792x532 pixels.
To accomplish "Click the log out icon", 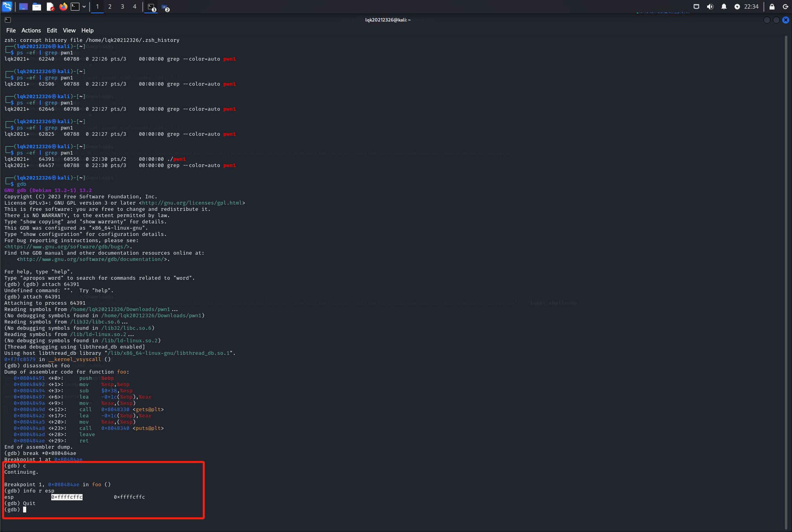I will (x=785, y=7).
